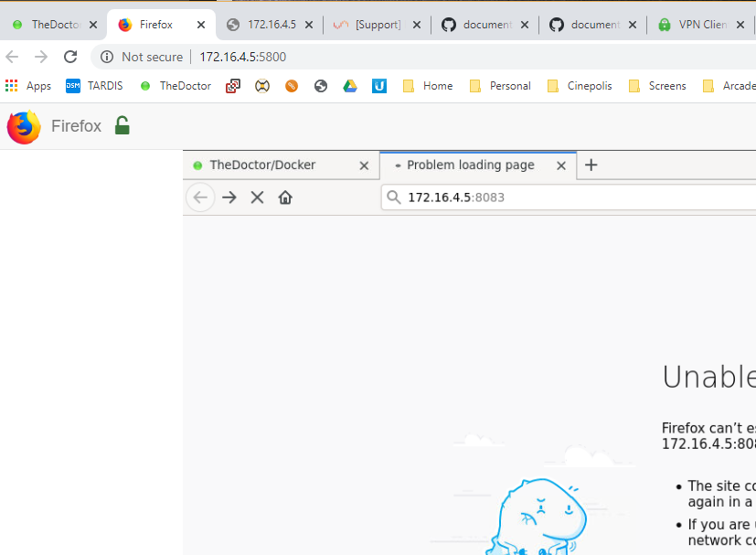Viewport: 756px width, 555px height.
Task: Open the globe bookmark icon
Action: pyautogui.click(x=321, y=86)
